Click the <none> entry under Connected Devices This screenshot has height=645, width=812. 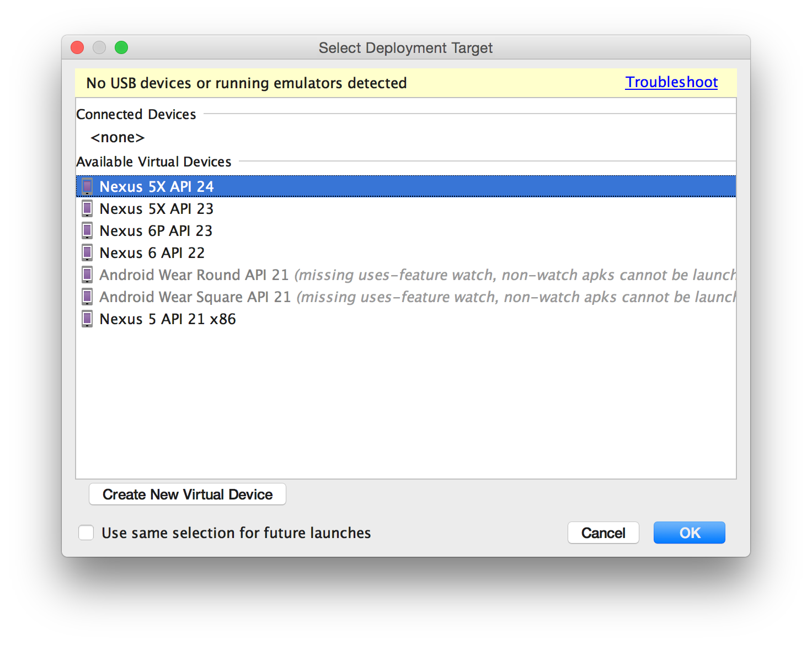click(x=117, y=137)
